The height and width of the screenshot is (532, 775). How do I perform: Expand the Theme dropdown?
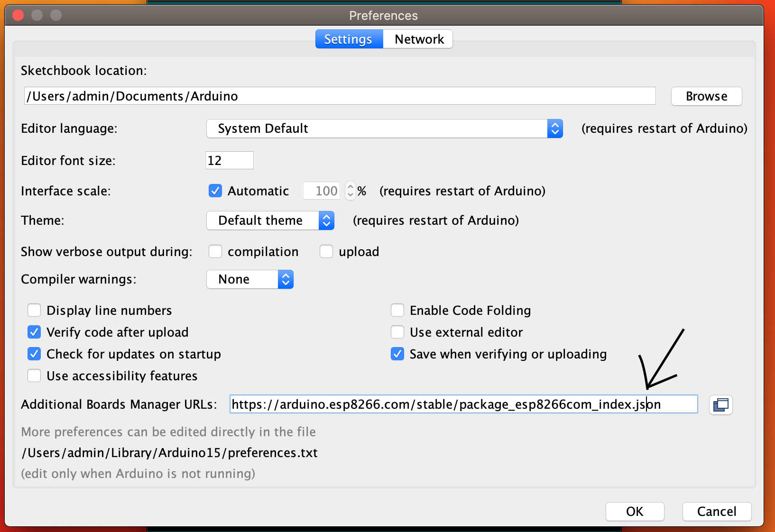270,220
